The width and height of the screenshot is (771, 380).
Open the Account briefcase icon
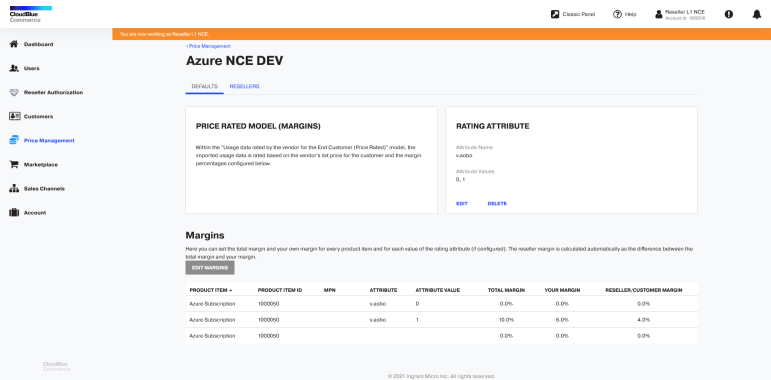pyautogui.click(x=14, y=213)
